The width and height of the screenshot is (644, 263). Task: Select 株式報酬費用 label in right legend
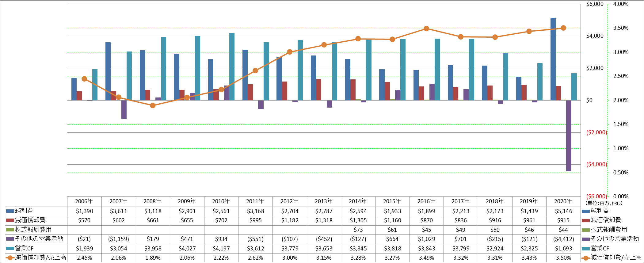click(x=609, y=230)
